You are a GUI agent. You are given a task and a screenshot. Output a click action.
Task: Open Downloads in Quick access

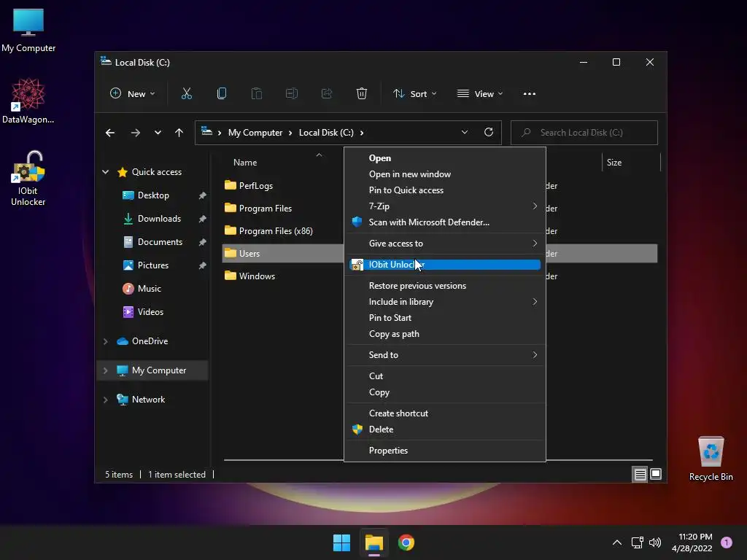click(159, 219)
